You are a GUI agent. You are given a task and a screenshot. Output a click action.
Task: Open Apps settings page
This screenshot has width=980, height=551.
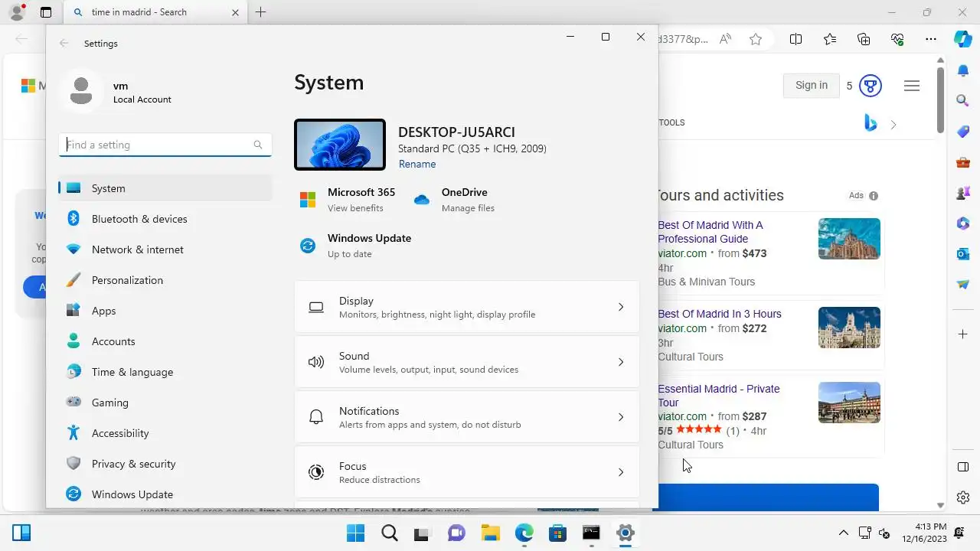point(165,311)
